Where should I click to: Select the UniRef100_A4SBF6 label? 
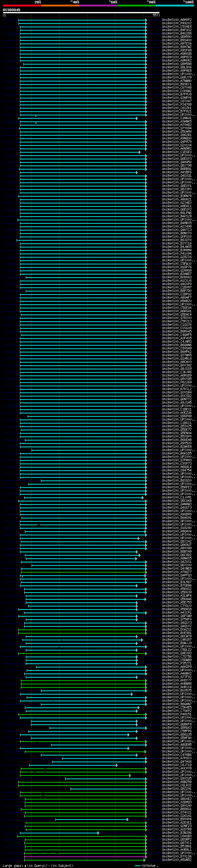[177, 172]
